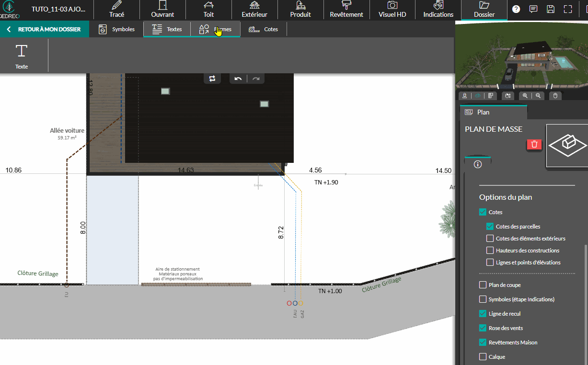Select the 3D orbit view icon
This screenshot has height=365, width=588.
click(477, 96)
